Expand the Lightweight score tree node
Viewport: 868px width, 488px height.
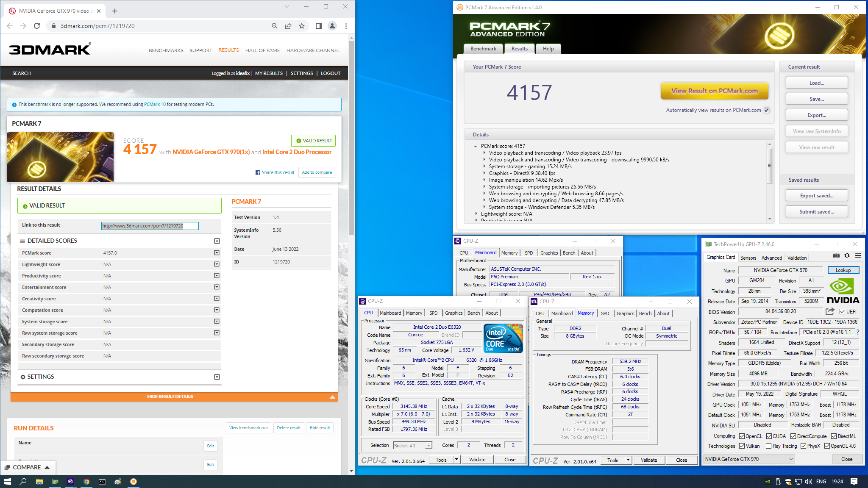click(x=476, y=214)
